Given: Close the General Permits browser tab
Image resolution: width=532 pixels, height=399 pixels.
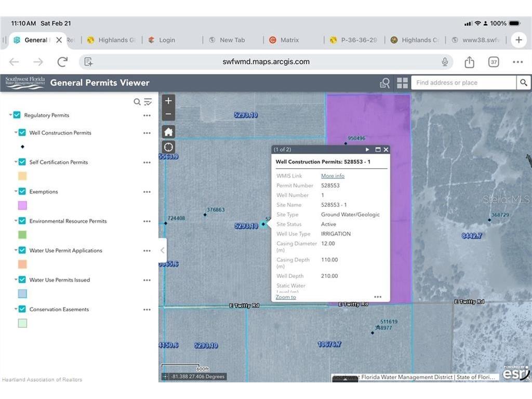Looking at the screenshot, I should pyautogui.click(x=59, y=40).
